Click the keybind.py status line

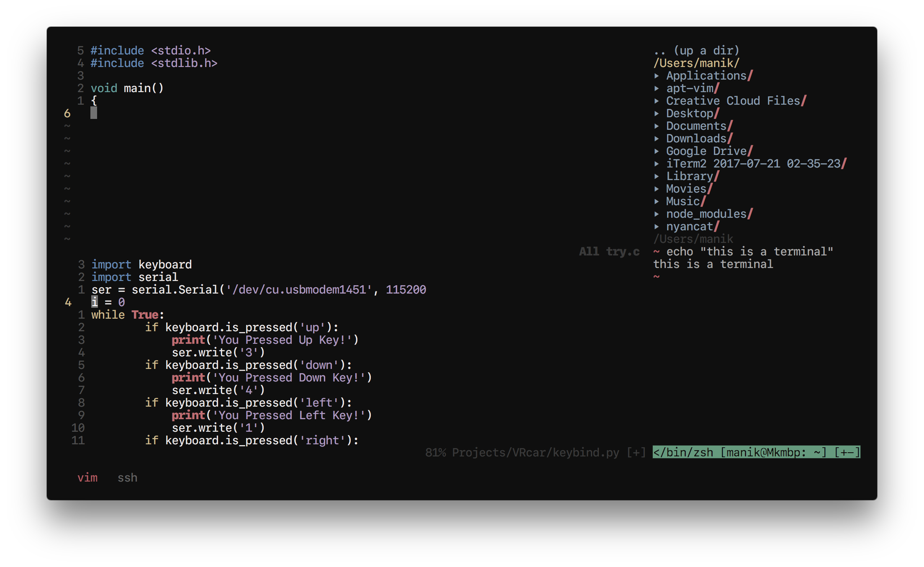535,453
